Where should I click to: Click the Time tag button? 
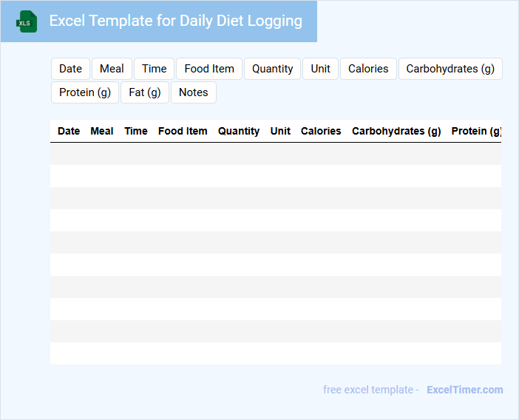click(155, 69)
